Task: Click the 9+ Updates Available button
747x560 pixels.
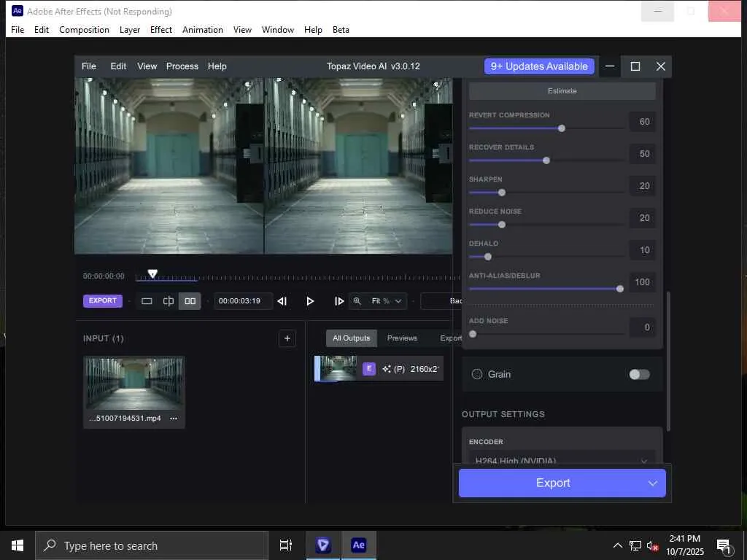Action: tap(539, 66)
